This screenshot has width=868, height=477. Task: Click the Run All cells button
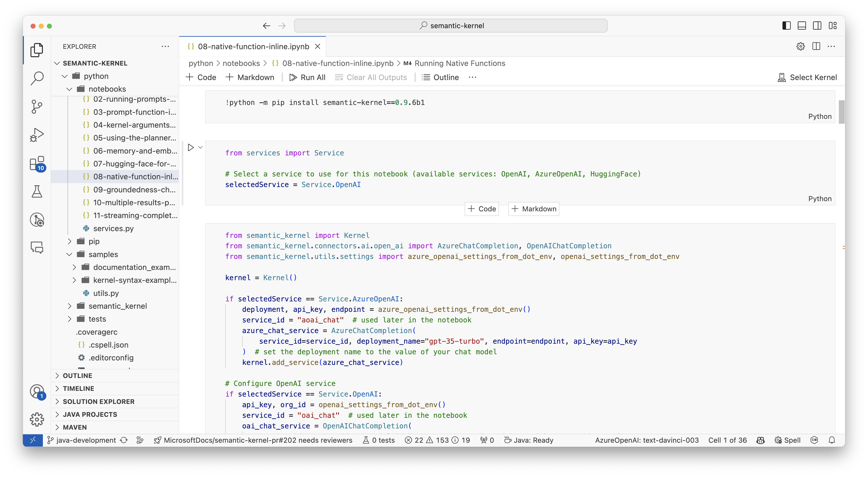pyautogui.click(x=307, y=77)
